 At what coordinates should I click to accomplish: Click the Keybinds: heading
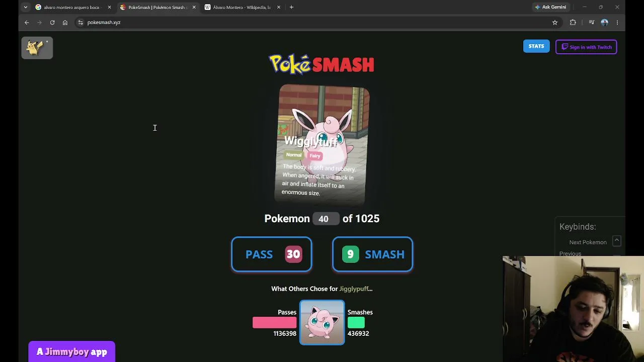click(x=578, y=227)
